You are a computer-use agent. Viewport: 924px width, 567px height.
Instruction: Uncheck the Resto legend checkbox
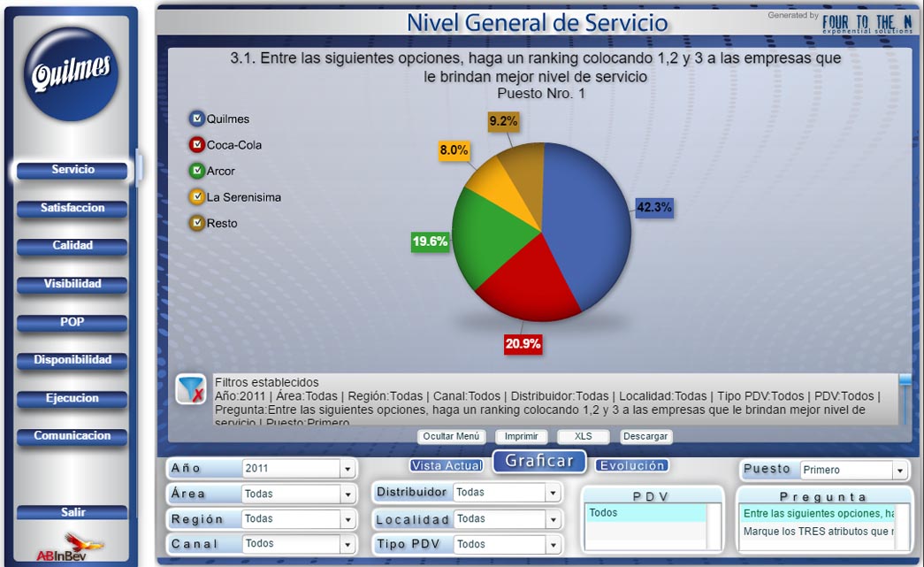197,223
